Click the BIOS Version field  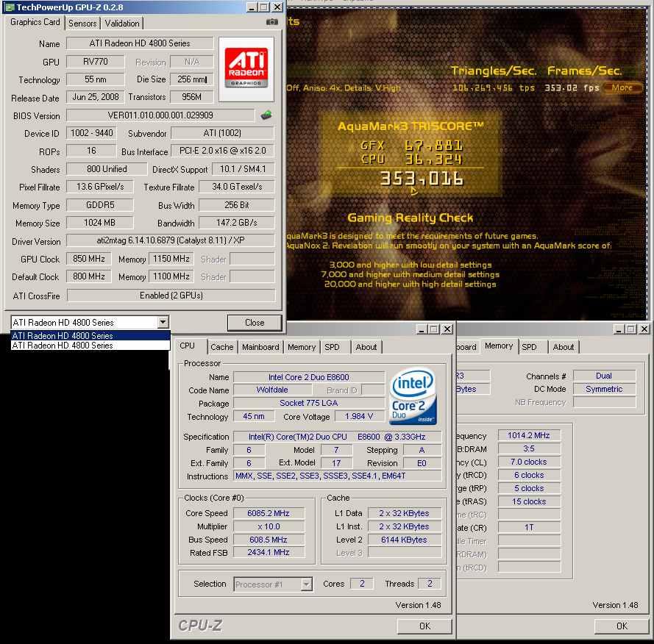(x=160, y=115)
